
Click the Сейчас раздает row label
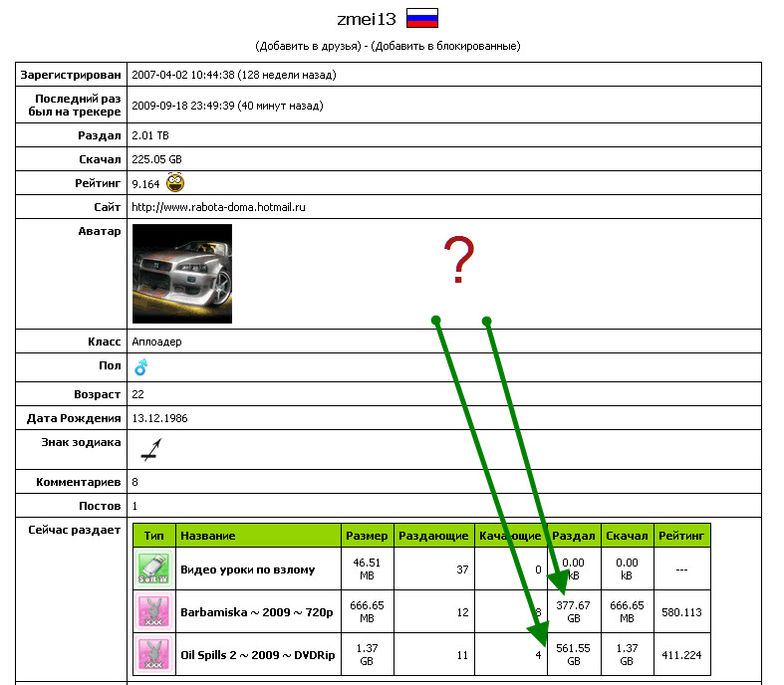[x=75, y=530]
